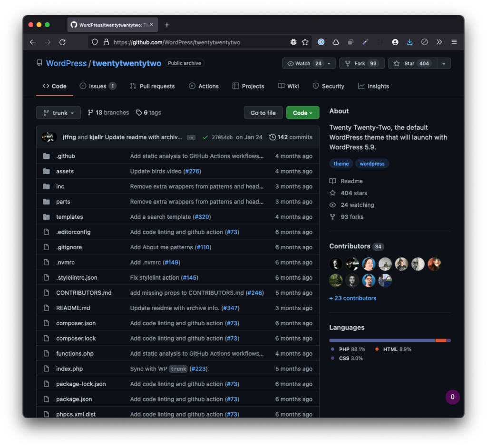Viewport: 487px width, 448px height.
Task: Show the + 23 contributors link
Action: [353, 298]
